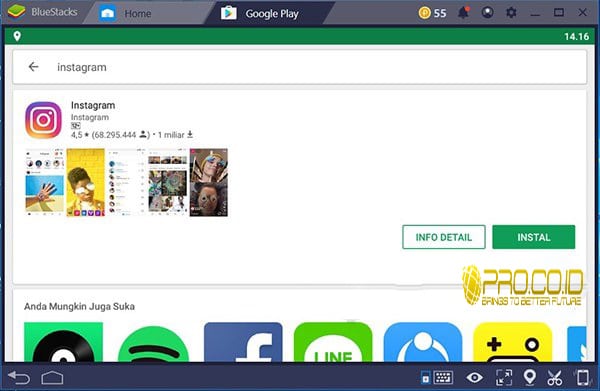
Task: Click the scissors screenshot icon in bottom bar
Action: 554,378
